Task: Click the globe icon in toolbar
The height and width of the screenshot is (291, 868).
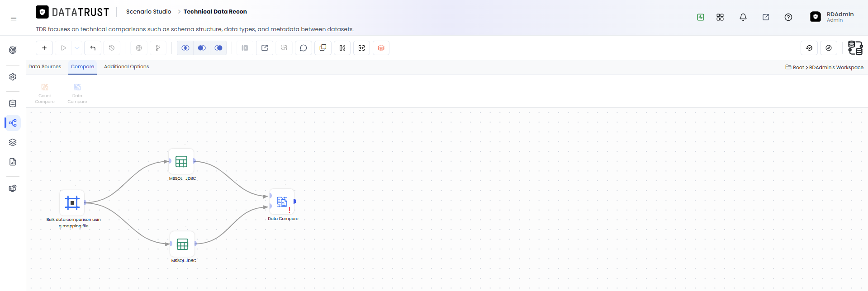Action: [139, 48]
